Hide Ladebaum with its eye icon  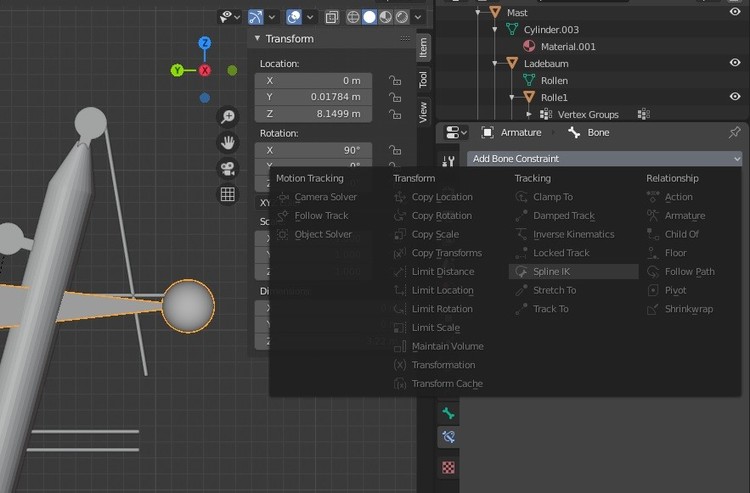735,63
